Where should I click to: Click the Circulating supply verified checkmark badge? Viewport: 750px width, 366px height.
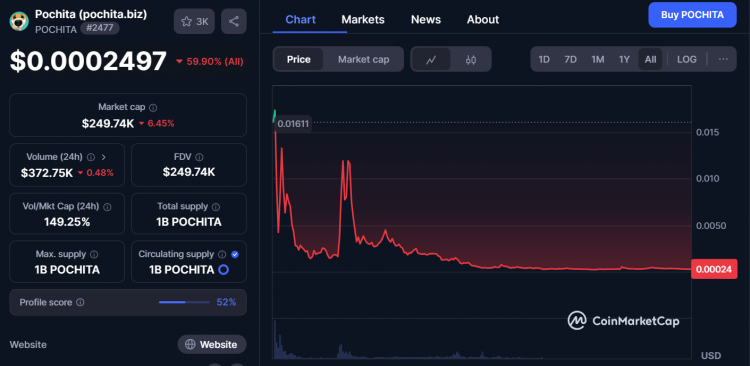pos(235,255)
